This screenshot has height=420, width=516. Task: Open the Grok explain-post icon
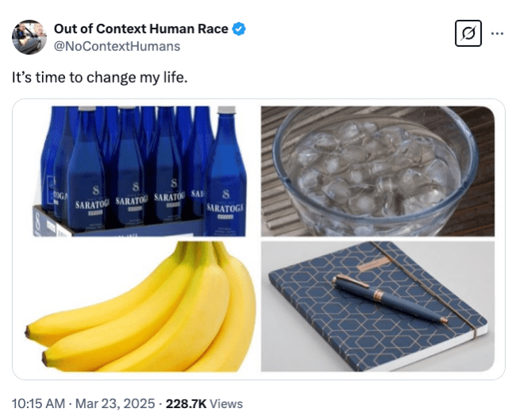(468, 33)
